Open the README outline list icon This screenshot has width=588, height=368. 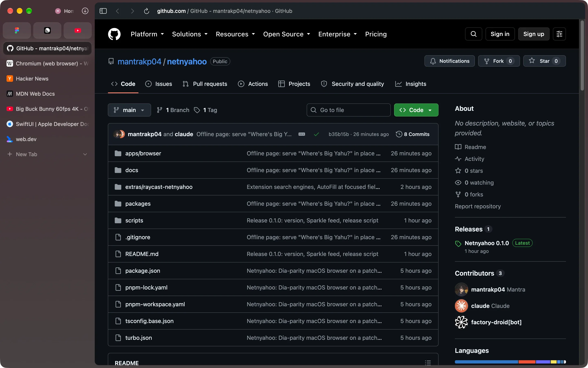428,363
